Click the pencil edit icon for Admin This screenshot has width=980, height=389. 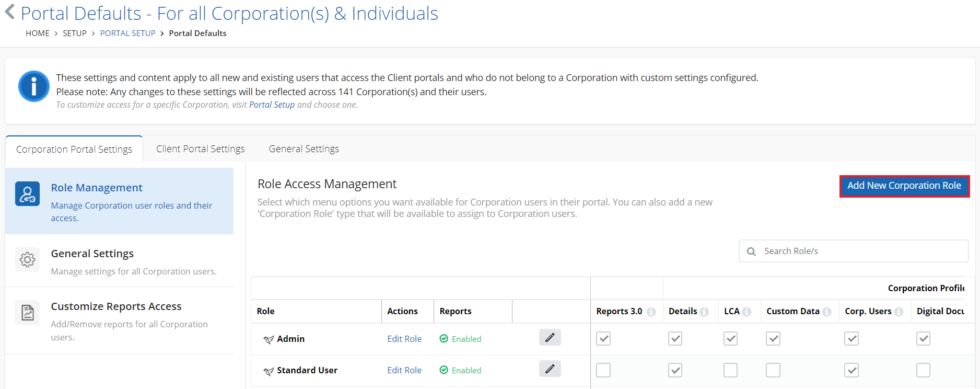550,337
